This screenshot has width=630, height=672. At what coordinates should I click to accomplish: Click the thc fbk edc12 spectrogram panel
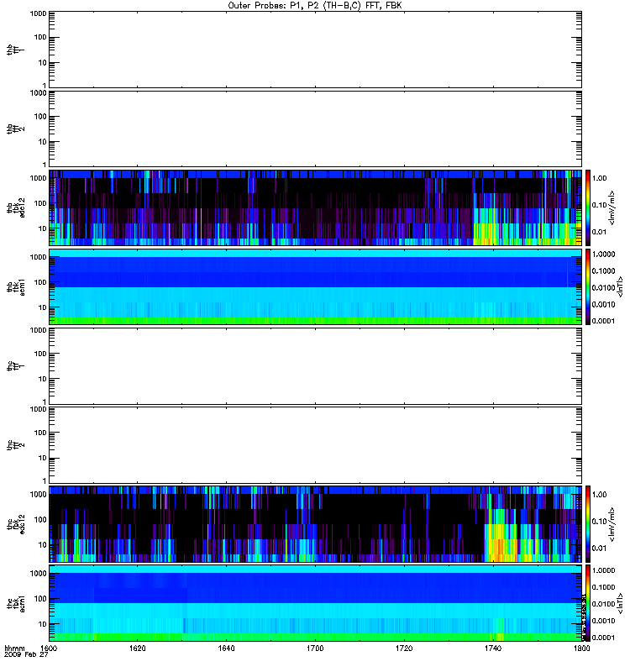tap(316, 523)
